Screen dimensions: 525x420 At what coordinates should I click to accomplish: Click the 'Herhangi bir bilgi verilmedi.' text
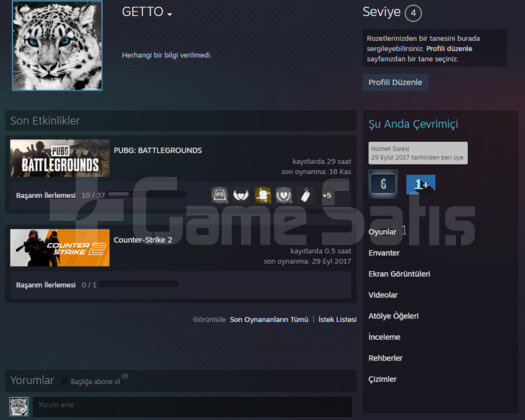click(x=167, y=55)
